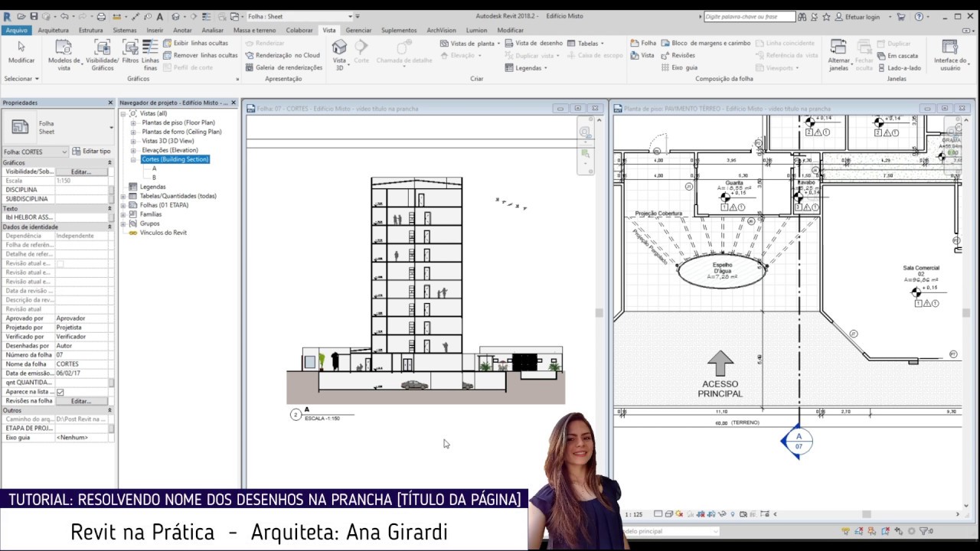Switch to the Anotar tab
The image size is (980, 551).
click(x=182, y=31)
